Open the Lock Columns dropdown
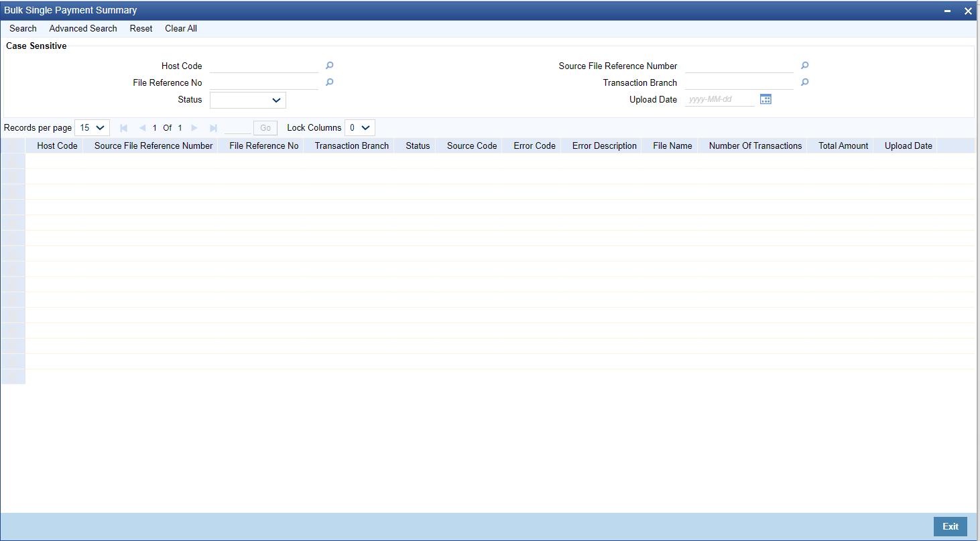980x541 pixels. click(x=360, y=127)
